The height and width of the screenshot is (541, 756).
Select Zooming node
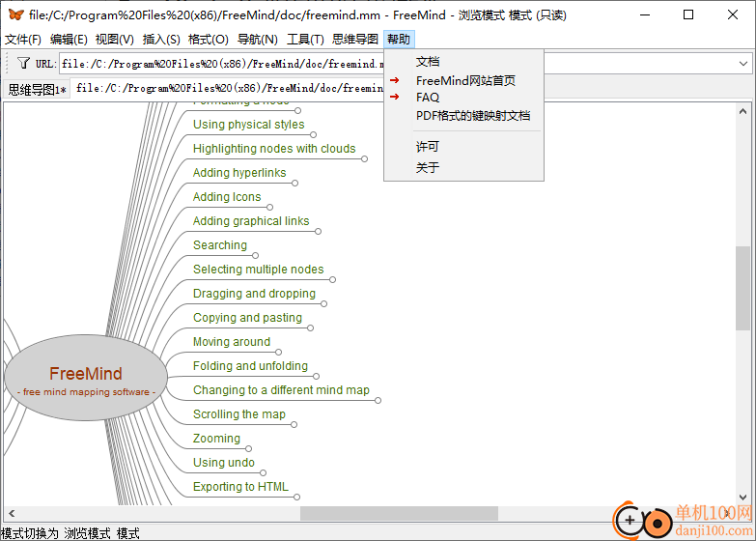click(216, 439)
